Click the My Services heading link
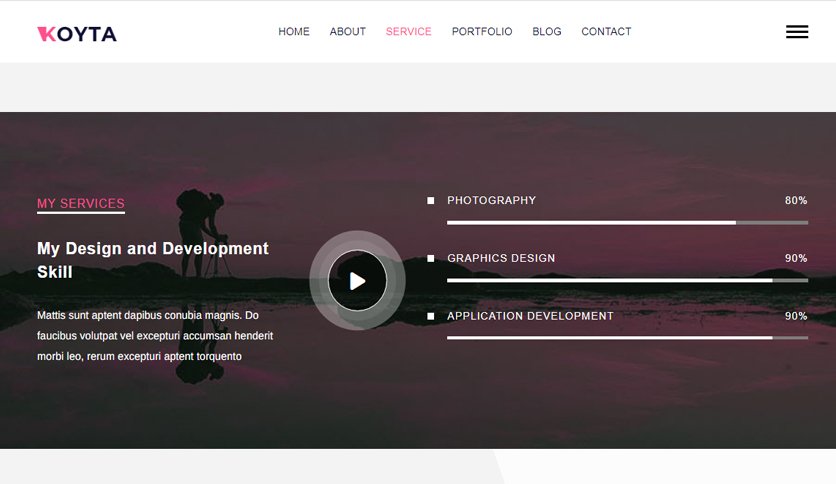The height and width of the screenshot is (484, 836). click(81, 204)
